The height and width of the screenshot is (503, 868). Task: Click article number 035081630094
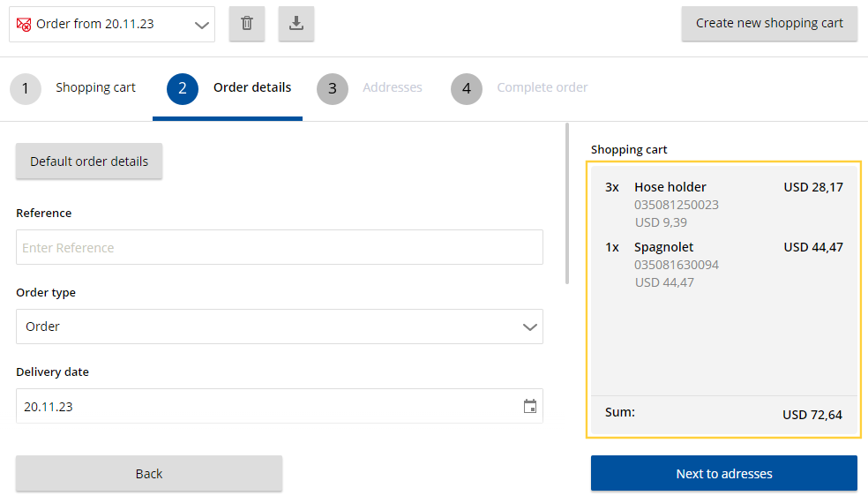[677, 265]
